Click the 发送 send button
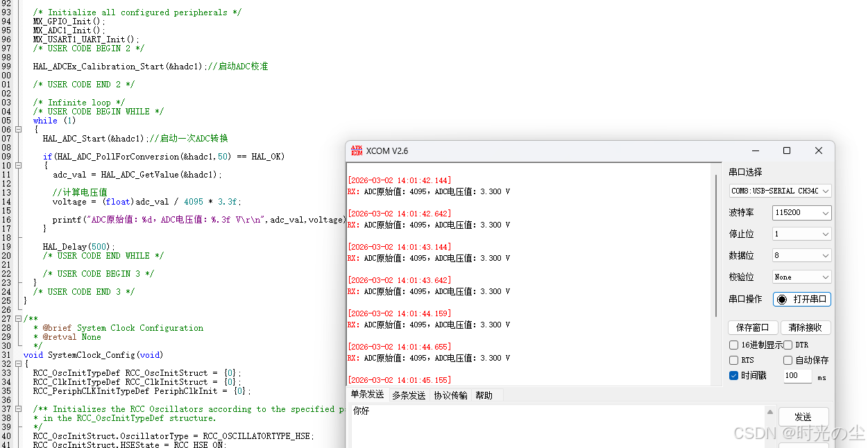 coord(803,417)
